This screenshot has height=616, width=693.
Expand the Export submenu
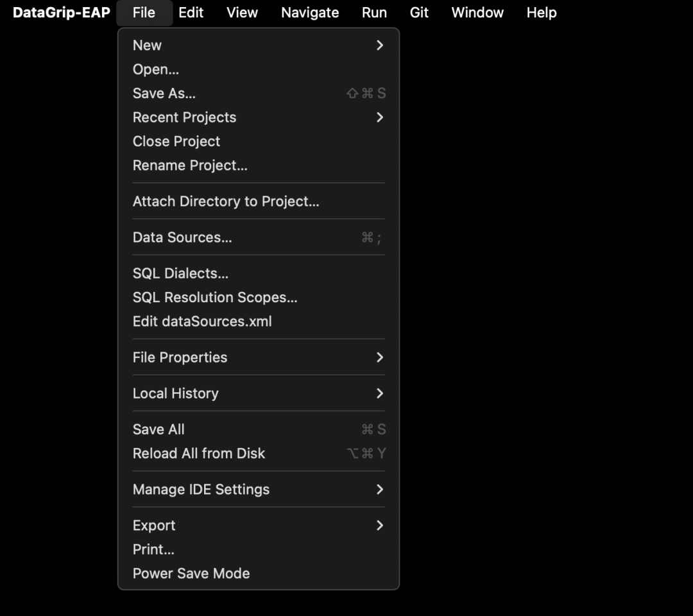pyautogui.click(x=259, y=525)
